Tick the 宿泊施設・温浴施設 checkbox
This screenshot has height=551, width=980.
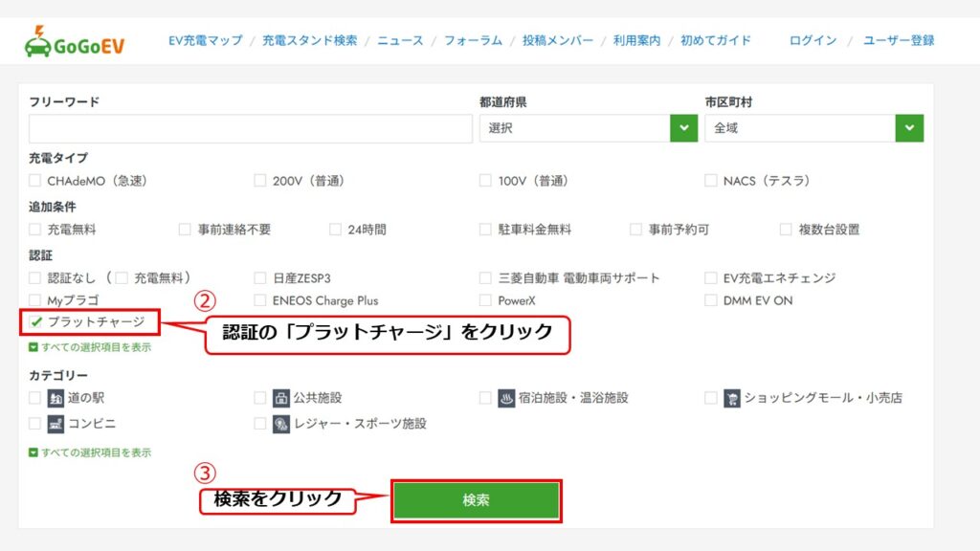click(x=485, y=398)
